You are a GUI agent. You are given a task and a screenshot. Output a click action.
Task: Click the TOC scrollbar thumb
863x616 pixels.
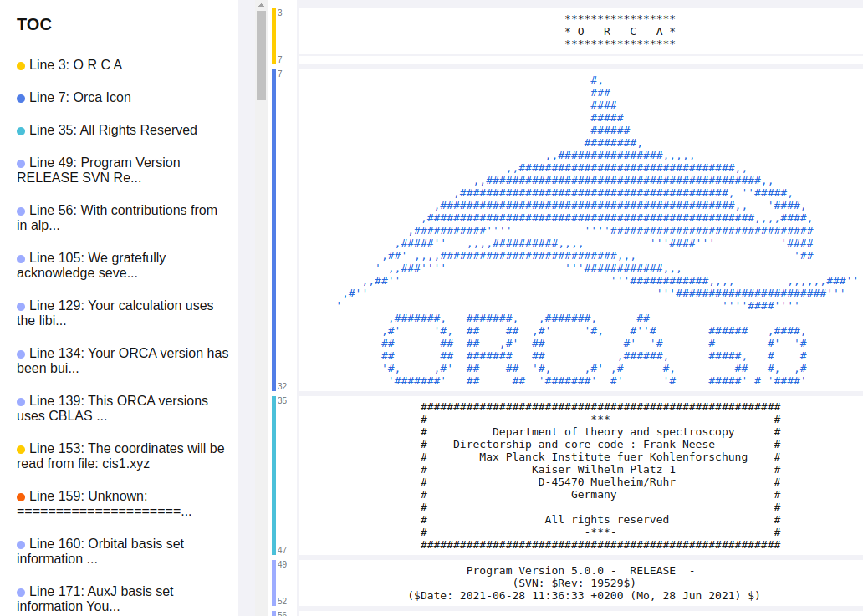tap(262, 55)
